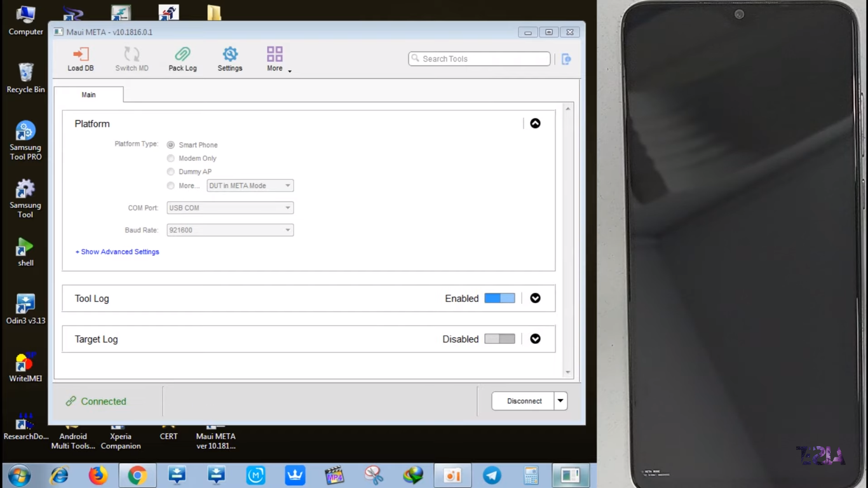
Task: Open the Settings gear in Maui META
Action: coord(230,59)
